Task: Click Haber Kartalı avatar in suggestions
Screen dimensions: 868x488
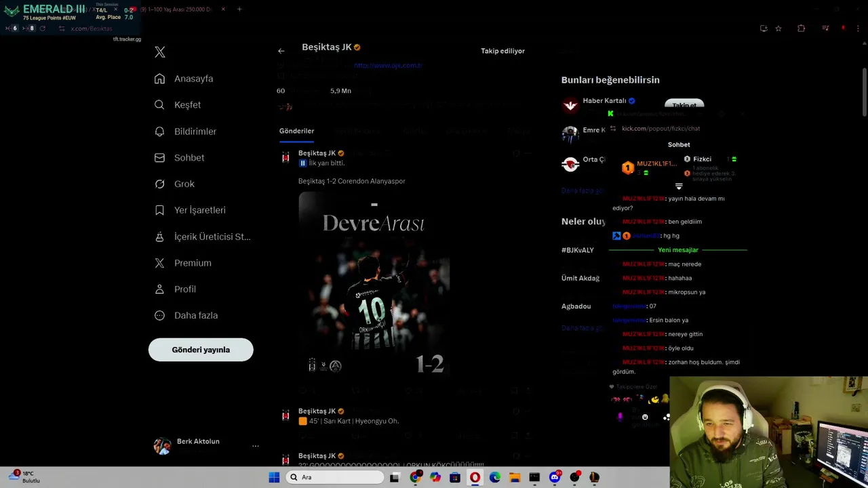Action: pyautogui.click(x=570, y=104)
